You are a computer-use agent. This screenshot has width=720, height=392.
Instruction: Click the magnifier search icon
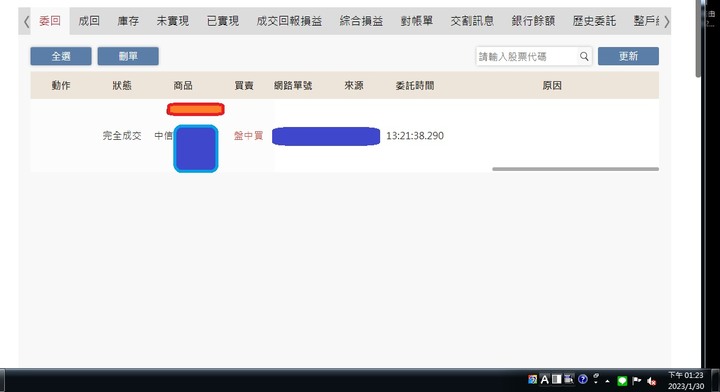pyautogui.click(x=584, y=56)
